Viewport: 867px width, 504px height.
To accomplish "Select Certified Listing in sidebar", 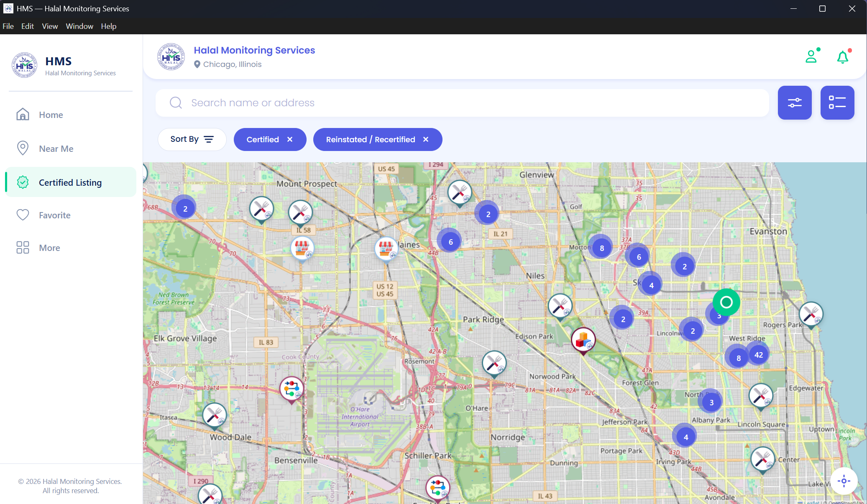I will click(71, 182).
